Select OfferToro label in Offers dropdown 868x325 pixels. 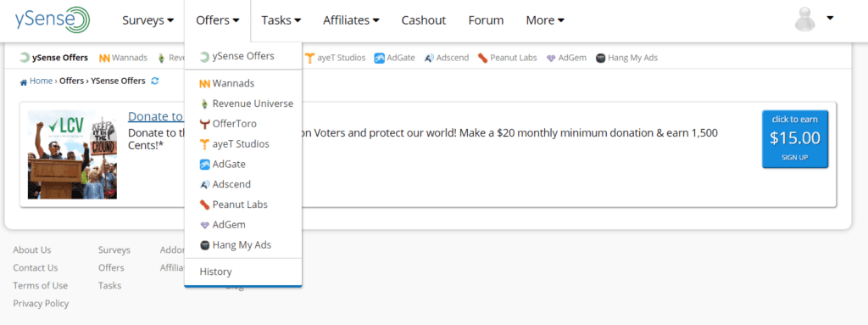(x=235, y=124)
